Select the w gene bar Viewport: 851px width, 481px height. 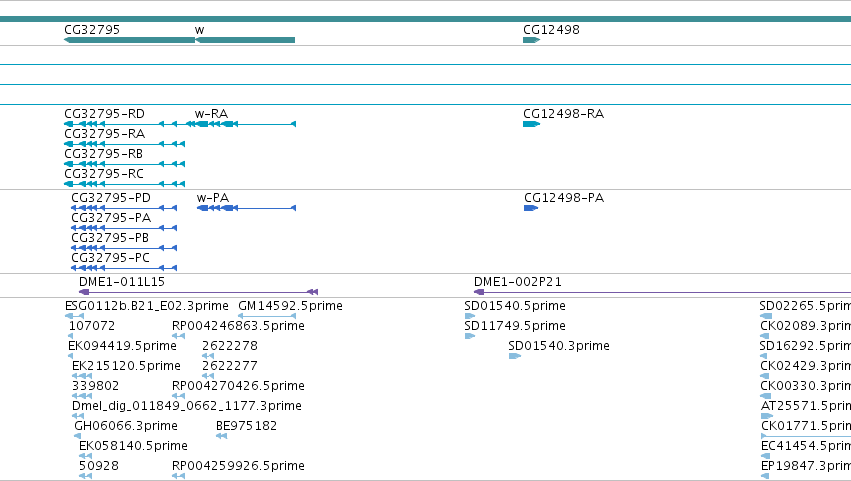tap(245, 40)
